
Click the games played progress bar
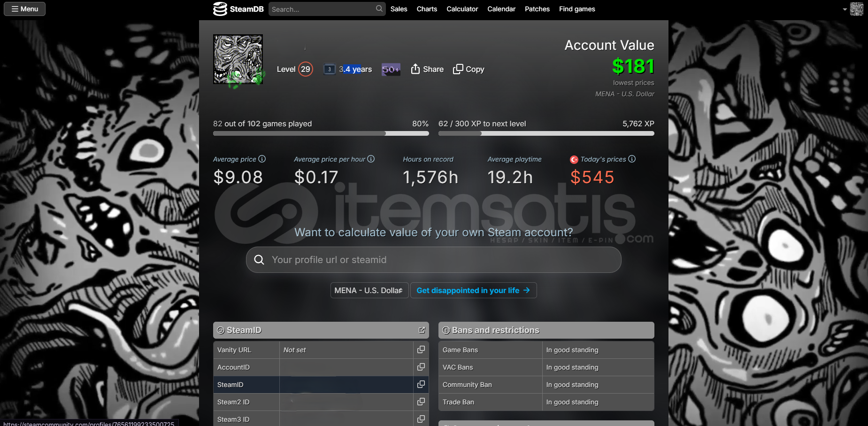321,133
